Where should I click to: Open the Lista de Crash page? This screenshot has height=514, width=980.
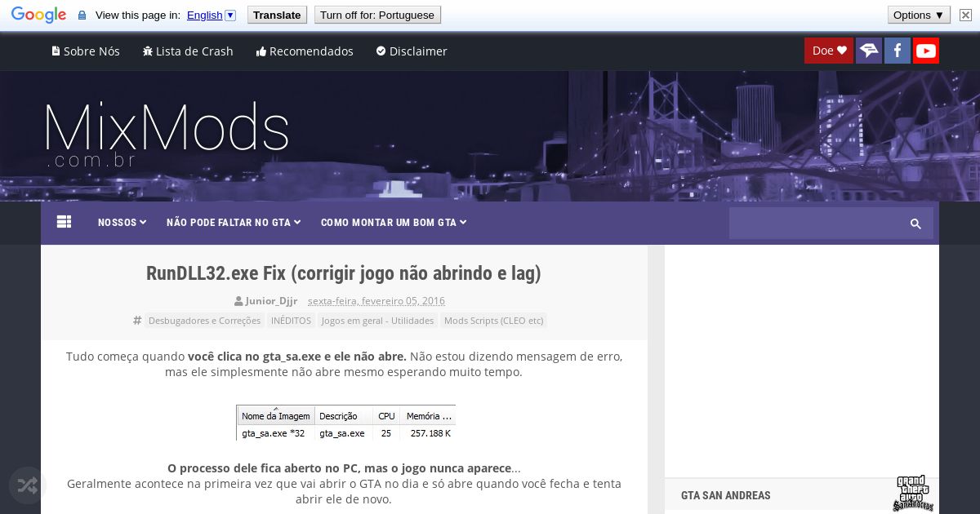[188, 51]
